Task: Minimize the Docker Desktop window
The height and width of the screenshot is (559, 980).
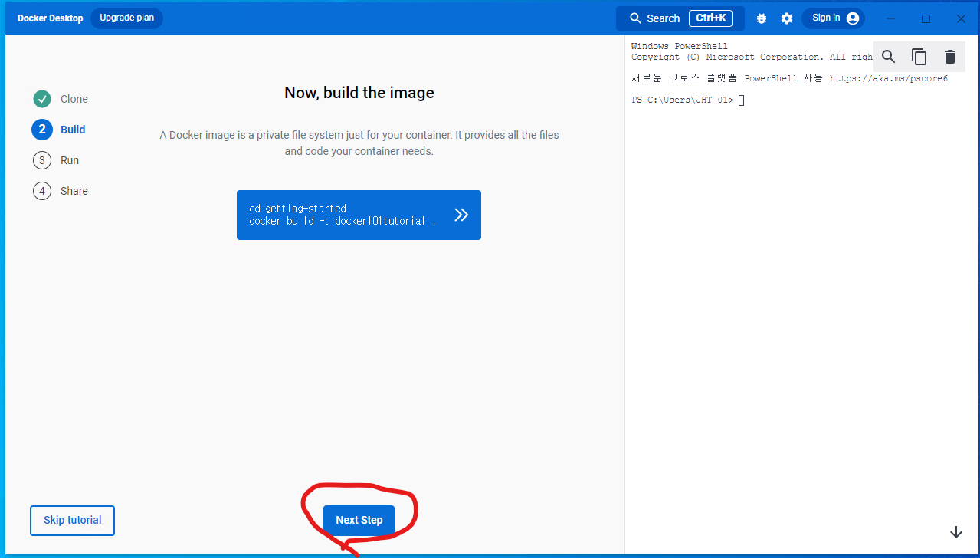Action: pyautogui.click(x=890, y=18)
